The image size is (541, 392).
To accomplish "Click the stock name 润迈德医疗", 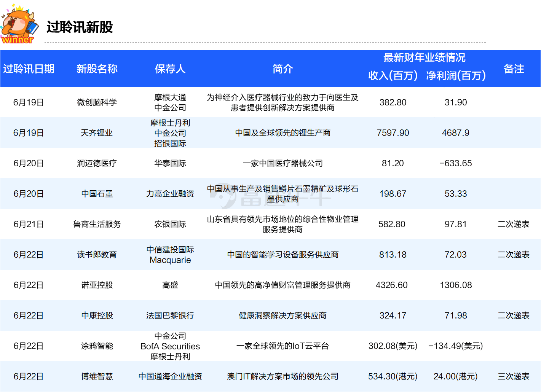I will coord(97,163).
